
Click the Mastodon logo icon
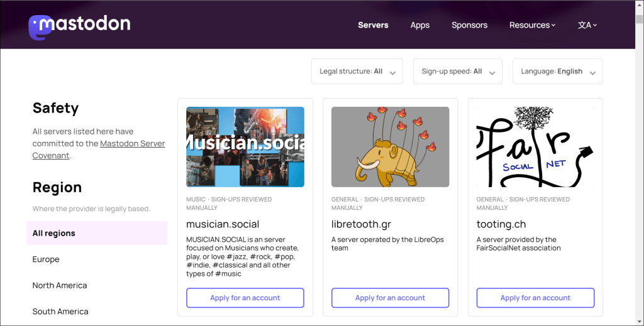(x=79, y=26)
